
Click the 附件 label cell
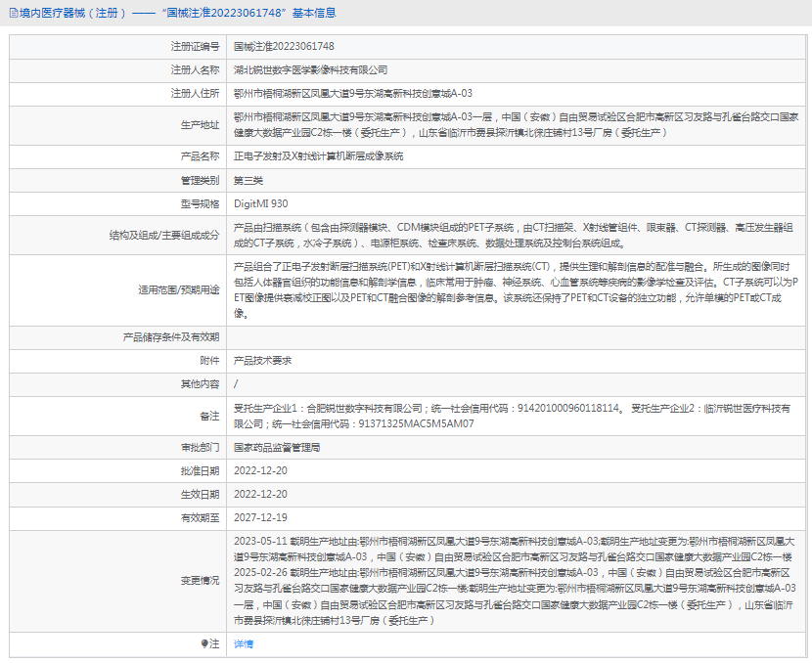coord(118,361)
